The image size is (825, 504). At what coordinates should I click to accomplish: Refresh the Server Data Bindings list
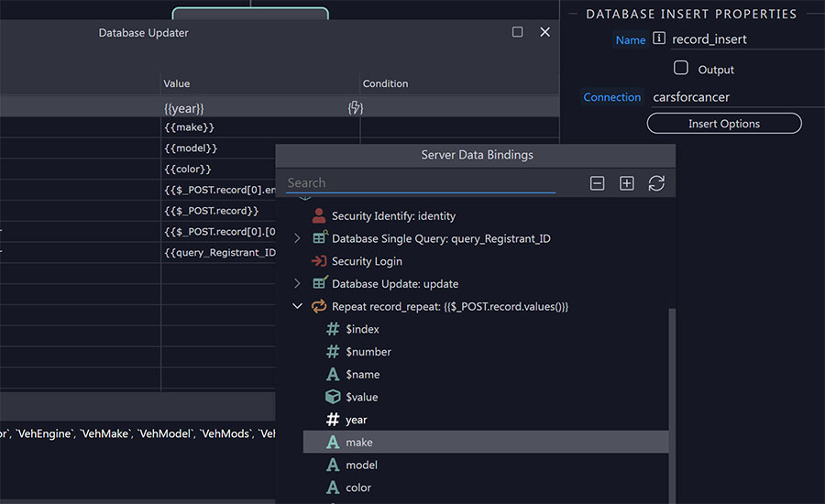click(656, 183)
